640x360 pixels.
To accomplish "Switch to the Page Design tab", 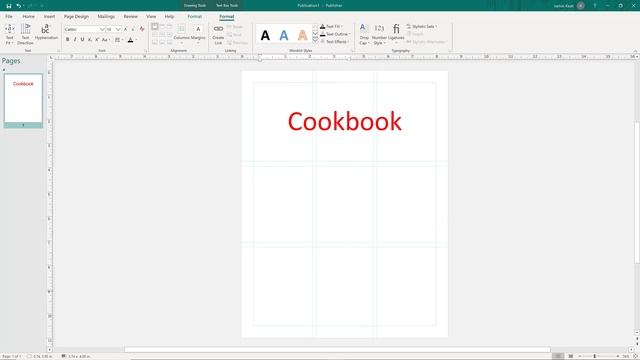I will coord(76,16).
